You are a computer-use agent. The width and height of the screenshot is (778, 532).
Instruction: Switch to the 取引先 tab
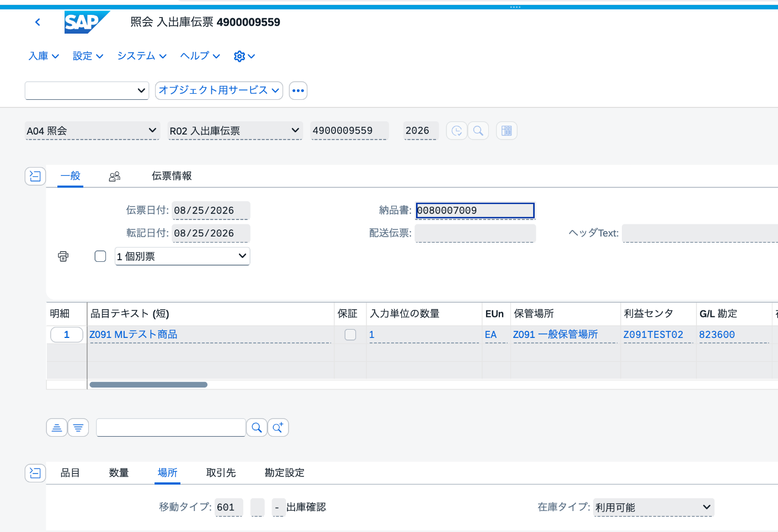pyautogui.click(x=221, y=473)
